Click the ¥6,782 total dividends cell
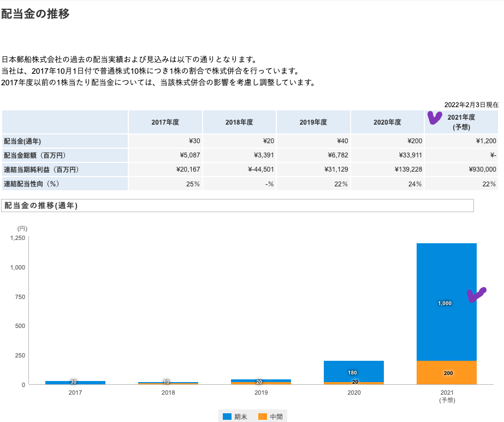Screen dimensions: 504x422 (x=313, y=155)
